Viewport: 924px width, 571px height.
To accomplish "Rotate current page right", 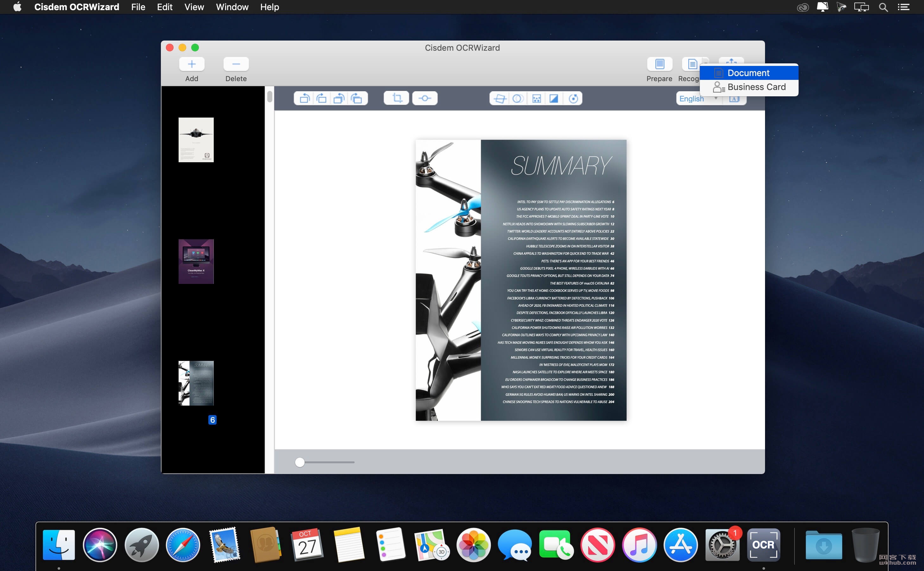I will click(x=321, y=99).
